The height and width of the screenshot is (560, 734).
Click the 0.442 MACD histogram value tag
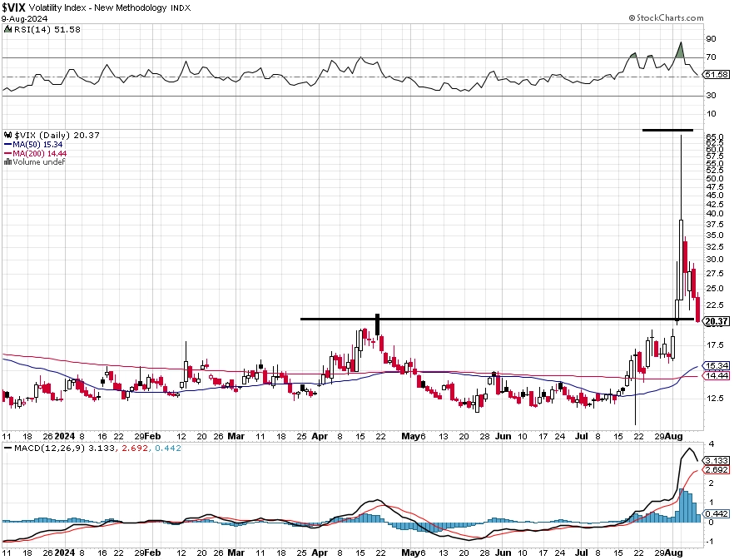coord(717,513)
